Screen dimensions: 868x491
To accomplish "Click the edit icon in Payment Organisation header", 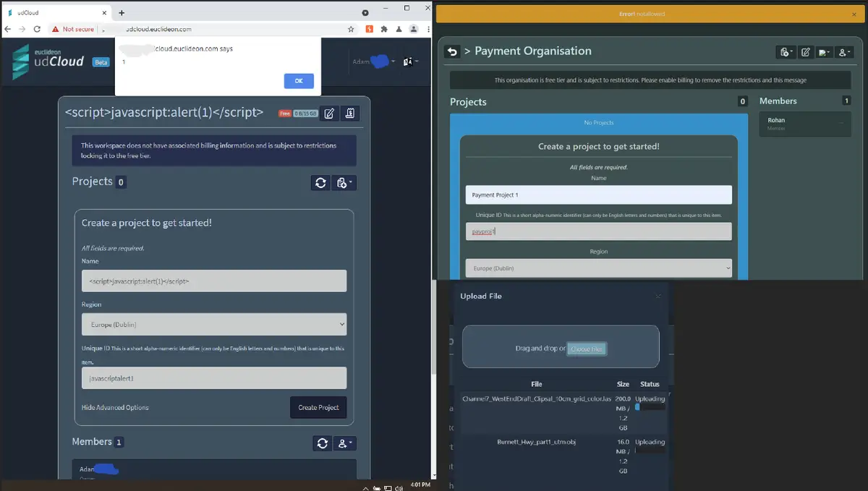I will (x=805, y=52).
